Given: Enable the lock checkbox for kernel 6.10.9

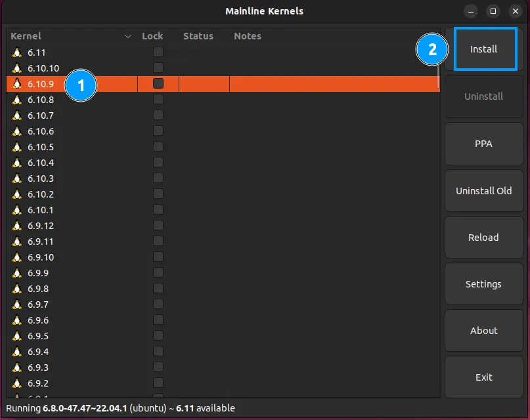Looking at the screenshot, I should pos(158,83).
